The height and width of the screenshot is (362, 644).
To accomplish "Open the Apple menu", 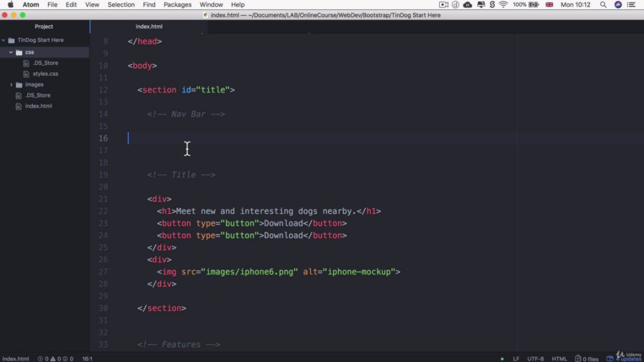I will 10,5.
